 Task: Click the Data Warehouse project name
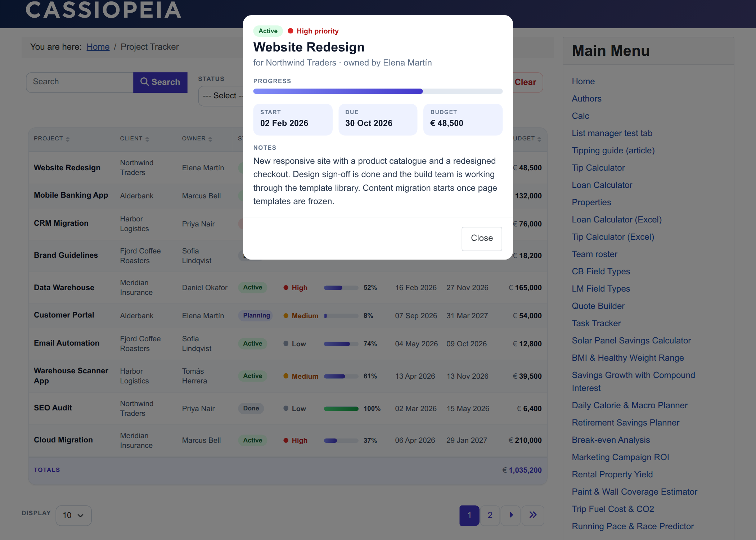(64, 288)
